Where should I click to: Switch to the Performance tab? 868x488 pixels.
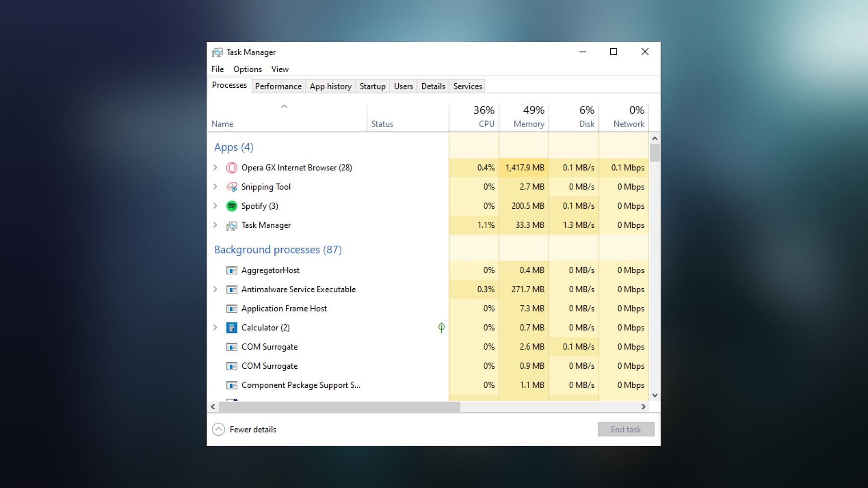pos(278,86)
